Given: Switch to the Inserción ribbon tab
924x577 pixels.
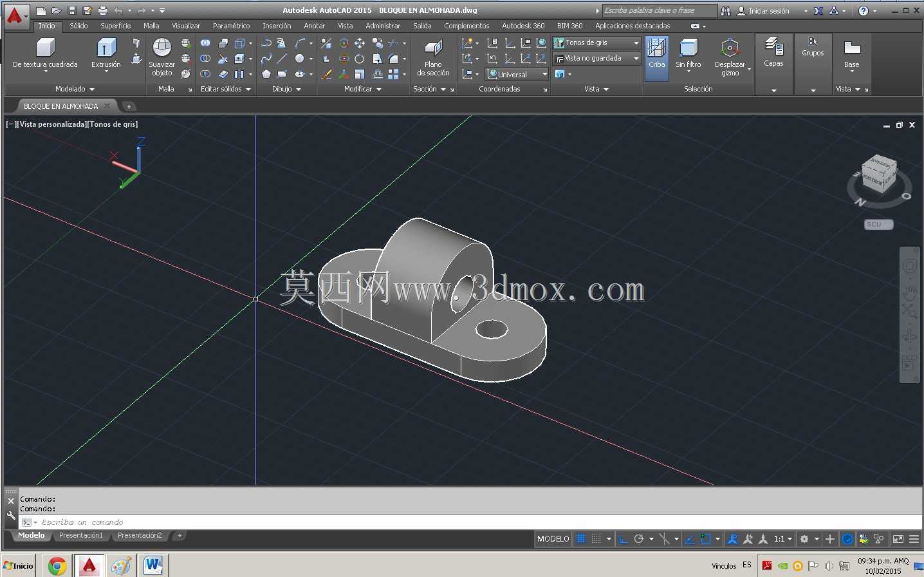Looking at the screenshot, I should [x=277, y=26].
